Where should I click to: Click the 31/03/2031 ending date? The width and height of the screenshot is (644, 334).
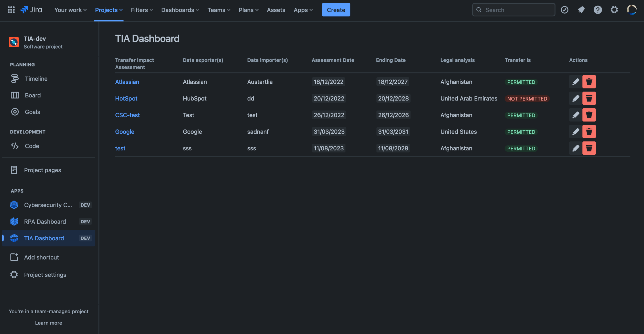pyautogui.click(x=393, y=131)
